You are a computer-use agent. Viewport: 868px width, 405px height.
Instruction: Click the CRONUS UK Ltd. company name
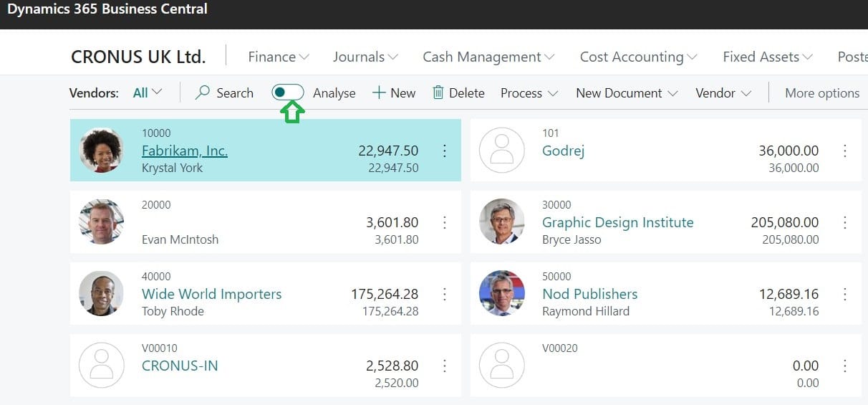(138, 57)
